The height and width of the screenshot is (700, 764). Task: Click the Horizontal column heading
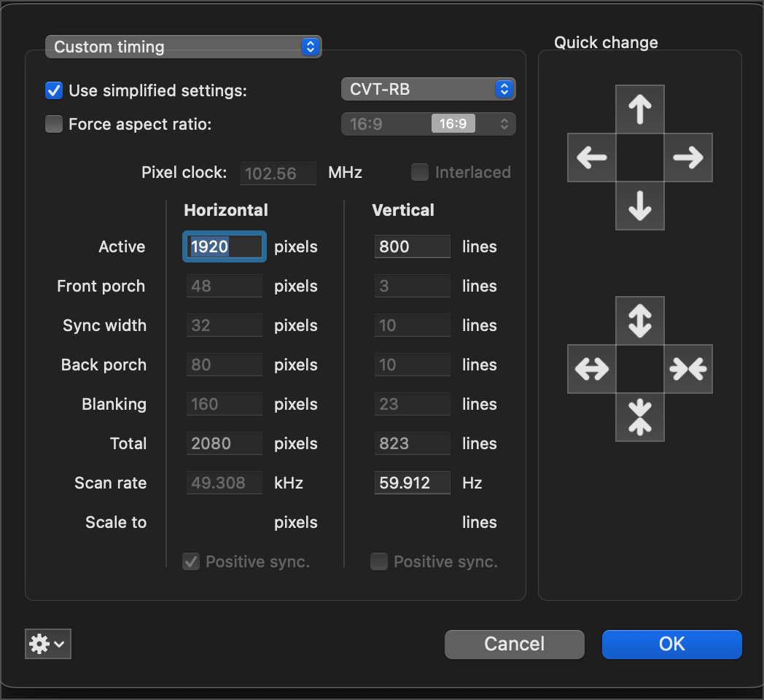226,210
